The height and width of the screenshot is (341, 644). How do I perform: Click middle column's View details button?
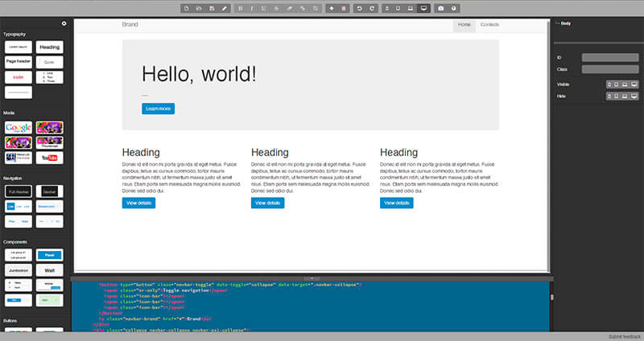267,203
